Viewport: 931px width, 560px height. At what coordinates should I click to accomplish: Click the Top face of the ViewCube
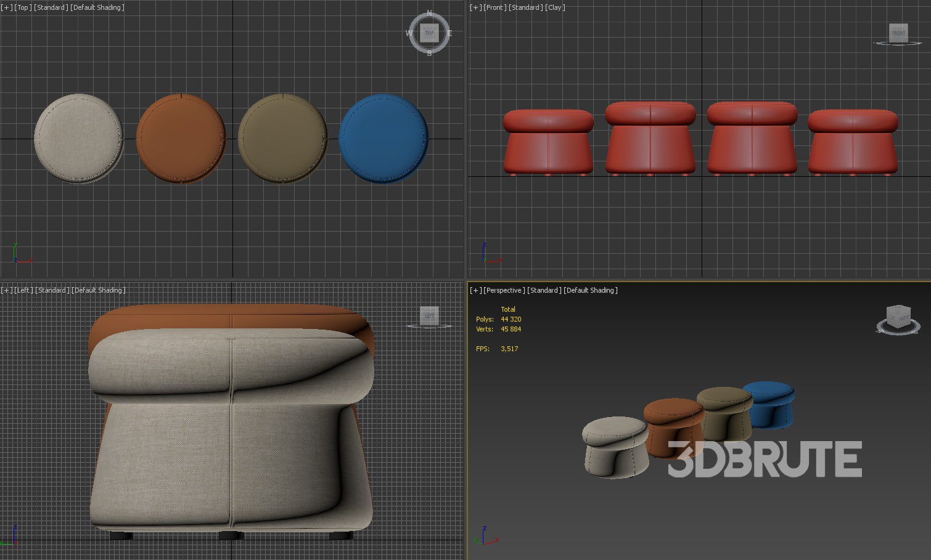coord(429,33)
